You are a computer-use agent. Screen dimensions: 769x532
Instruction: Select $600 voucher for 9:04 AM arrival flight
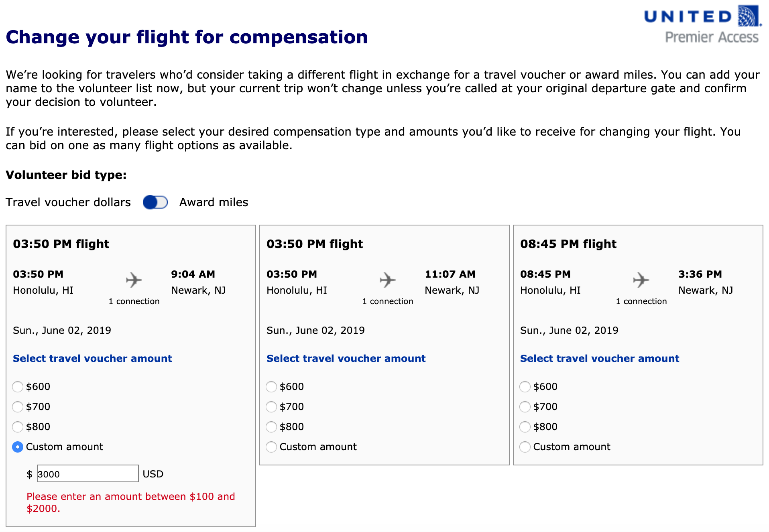tap(18, 387)
